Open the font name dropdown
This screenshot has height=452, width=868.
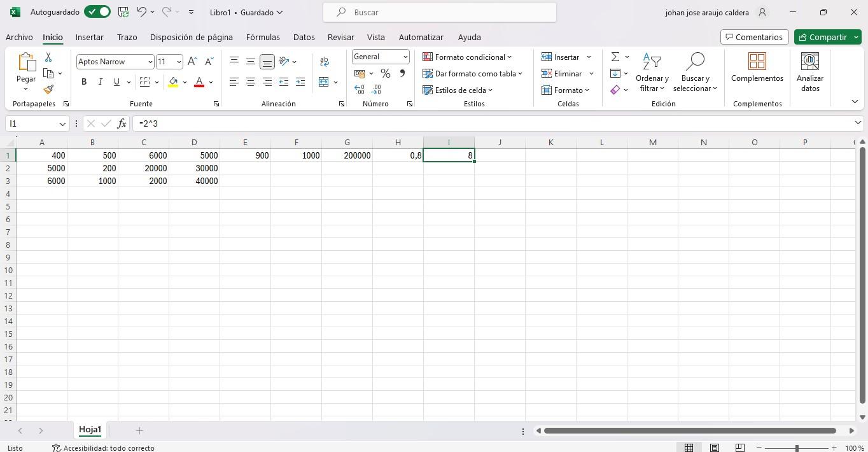[x=150, y=62]
